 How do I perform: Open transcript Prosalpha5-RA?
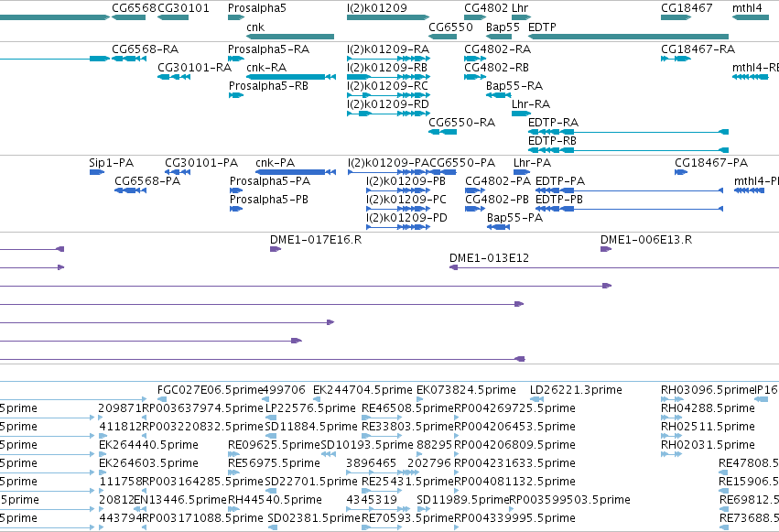236,59
